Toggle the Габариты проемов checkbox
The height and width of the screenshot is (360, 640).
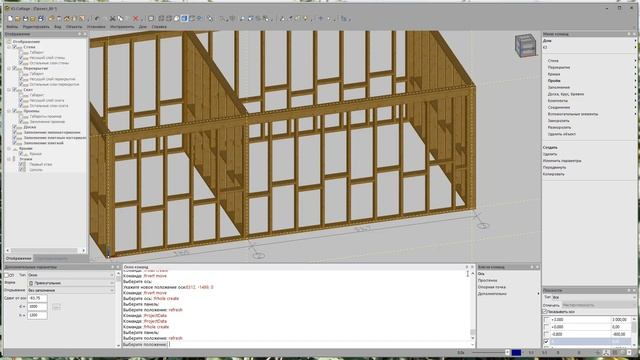(x=21, y=116)
